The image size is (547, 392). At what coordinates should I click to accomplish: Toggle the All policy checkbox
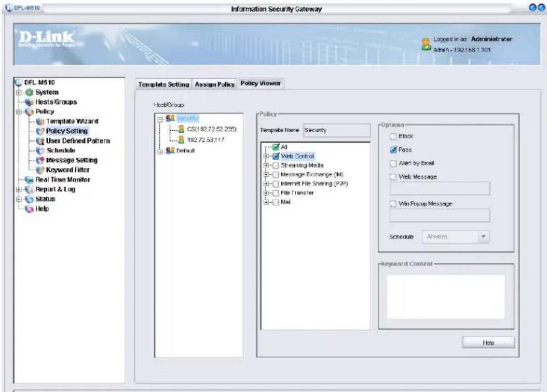[276, 147]
